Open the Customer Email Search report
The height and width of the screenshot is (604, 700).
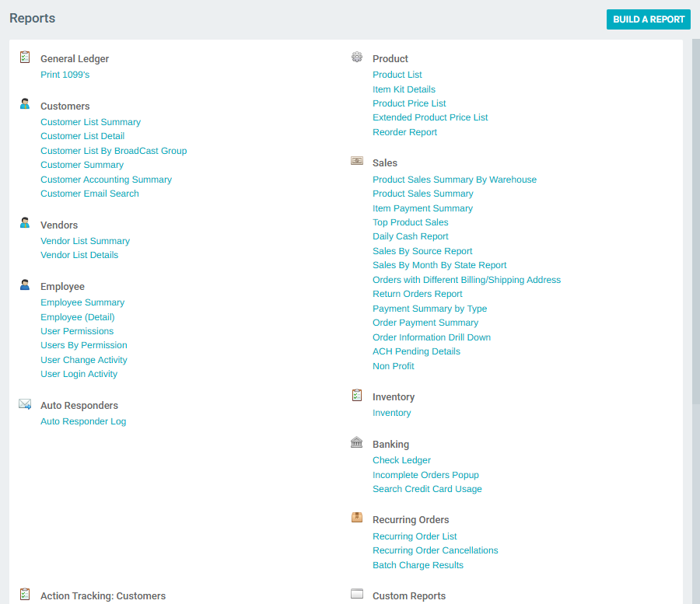pos(89,194)
